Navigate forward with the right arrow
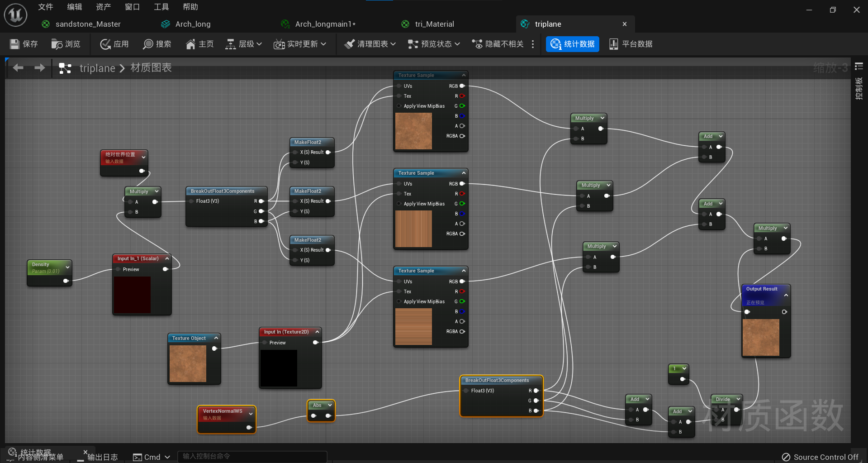The image size is (868, 463). tap(40, 68)
